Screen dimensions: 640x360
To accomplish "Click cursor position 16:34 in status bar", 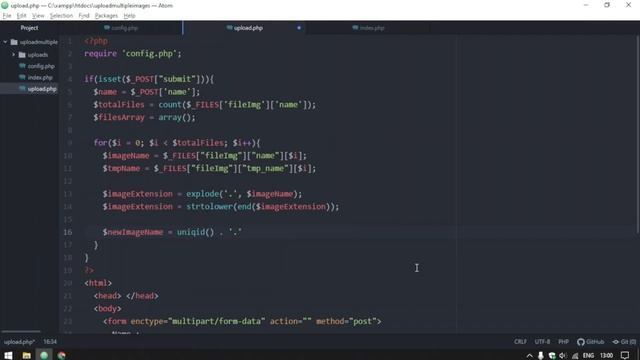I will [50, 342].
